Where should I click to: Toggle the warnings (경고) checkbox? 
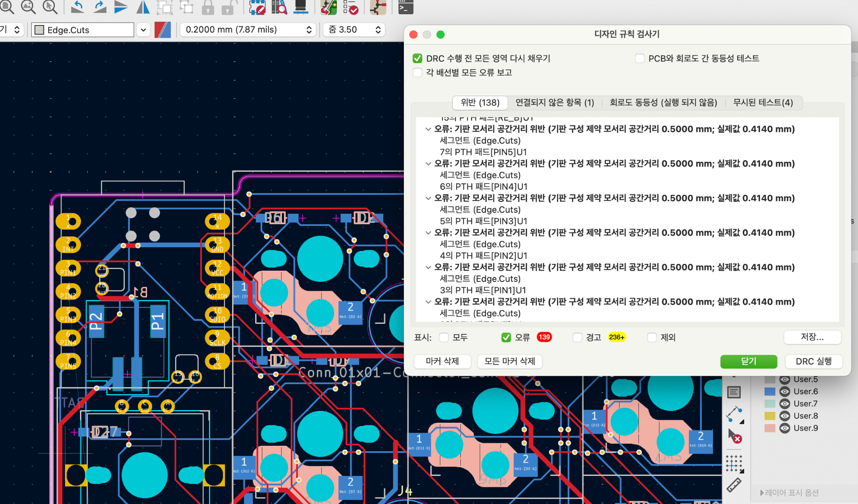(x=577, y=337)
